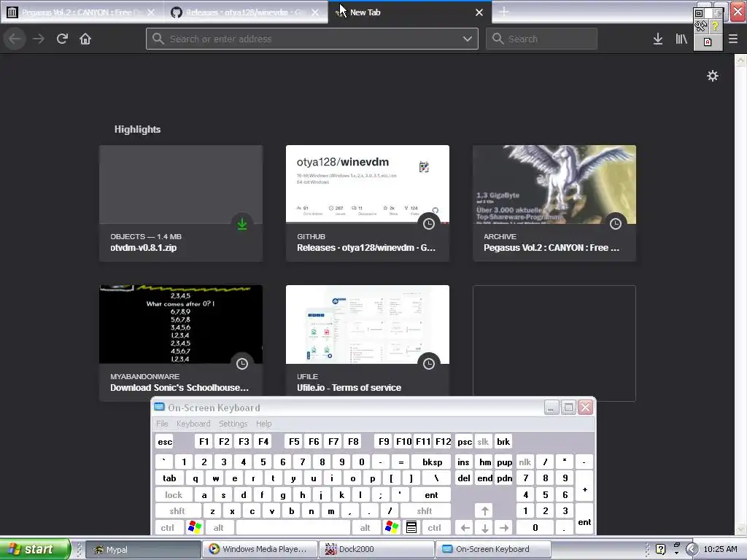Toggle the left ctrl key
The height and width of the screenshot is (560, 747).
coord(167,527)
